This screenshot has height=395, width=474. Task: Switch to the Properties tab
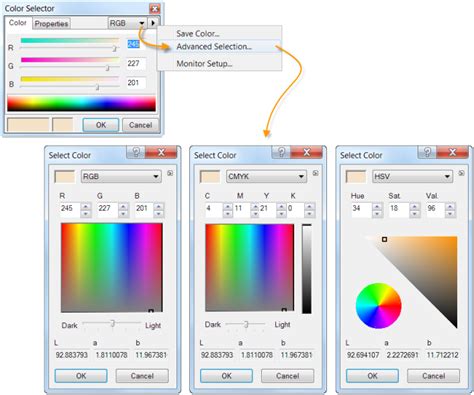(x=51, y=24)
